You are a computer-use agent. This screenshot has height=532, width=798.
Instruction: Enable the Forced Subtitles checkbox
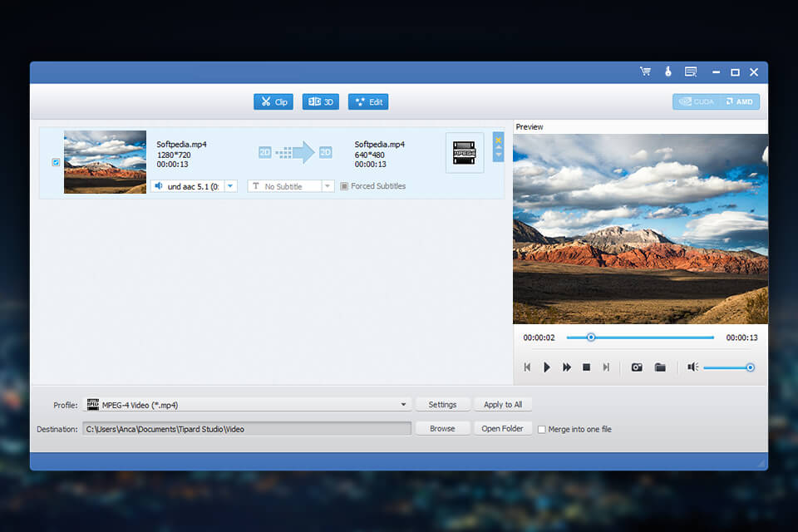tap(344, 186)
